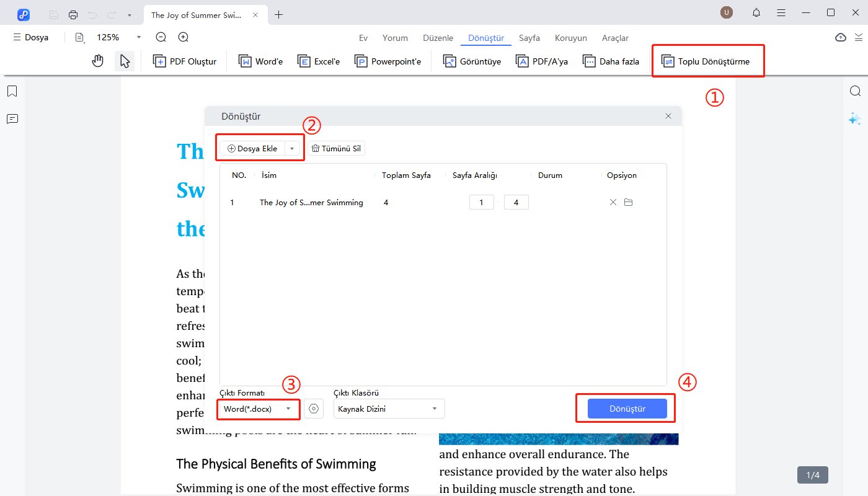Click the PDFelement app logo
The height and width of the screenshot is (496, 868).
click(24, 14)
